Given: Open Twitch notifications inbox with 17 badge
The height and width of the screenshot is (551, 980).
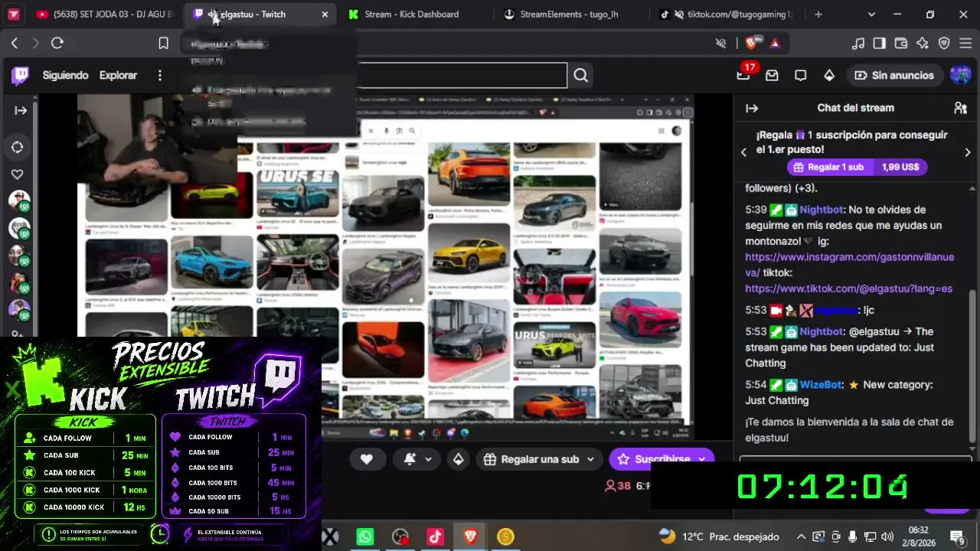Looking at the screenshot, I should coord(743,75).
